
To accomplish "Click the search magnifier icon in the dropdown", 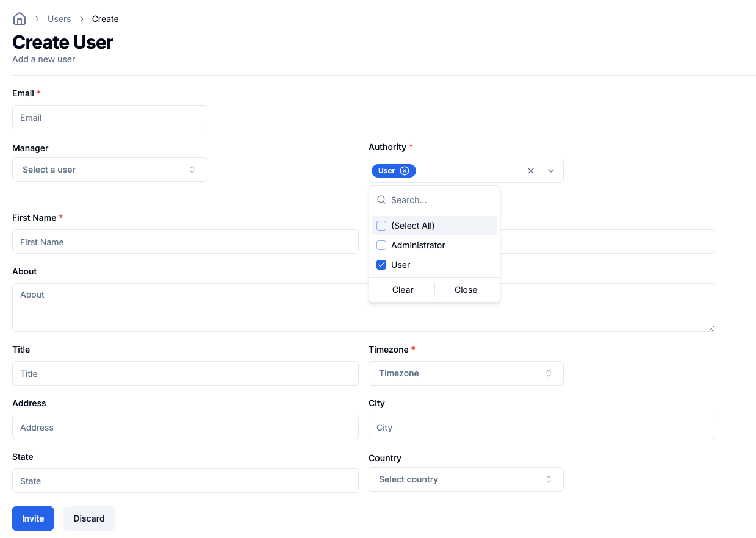I will point(381,199).
